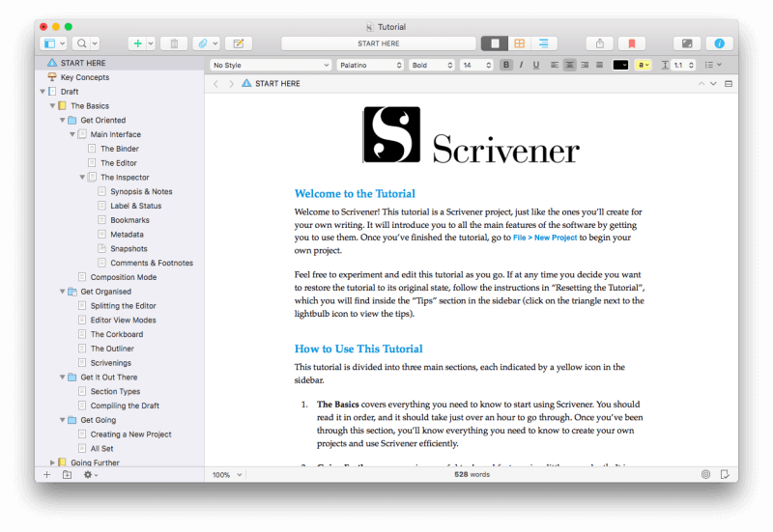The width and height of the screenshot is (773, 532).
Task: Select Snapshots in the binder
Action: (129, 249)
